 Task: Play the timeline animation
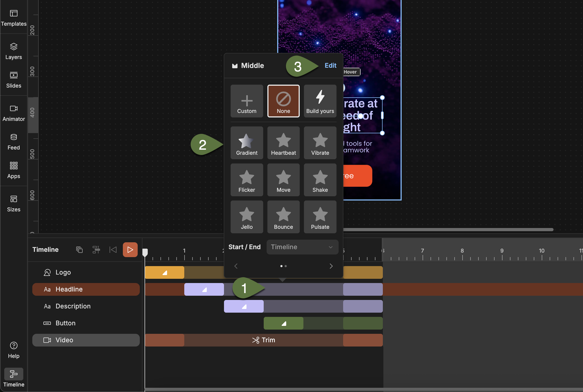(x=130, y=250)
